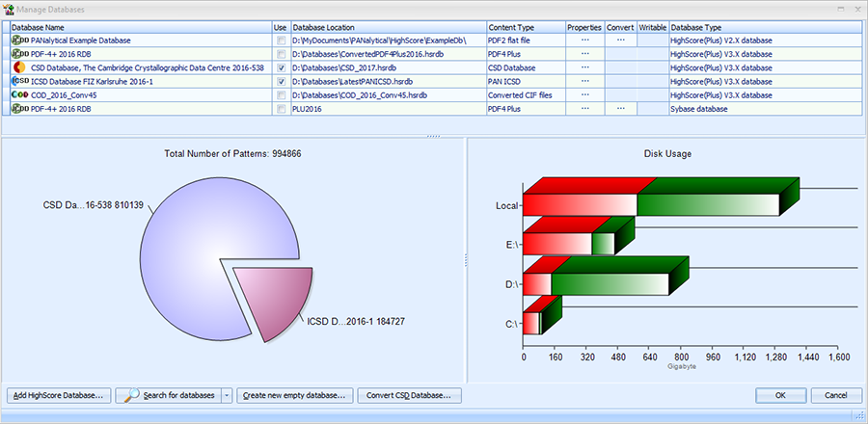Click the horizontal splitter below the database table
Viewport: 868px width, 424px height.
tap(434, 138)
